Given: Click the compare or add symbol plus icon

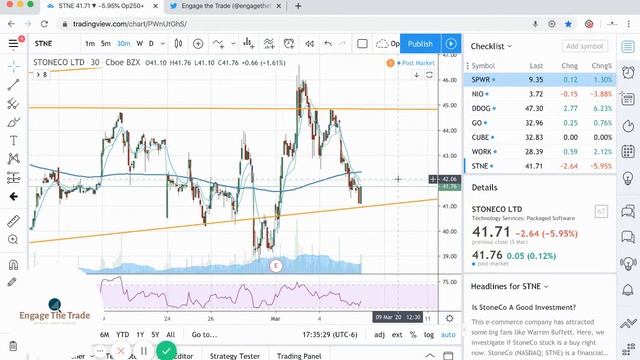Looking at the screenshot, I should tap(198, 43).
